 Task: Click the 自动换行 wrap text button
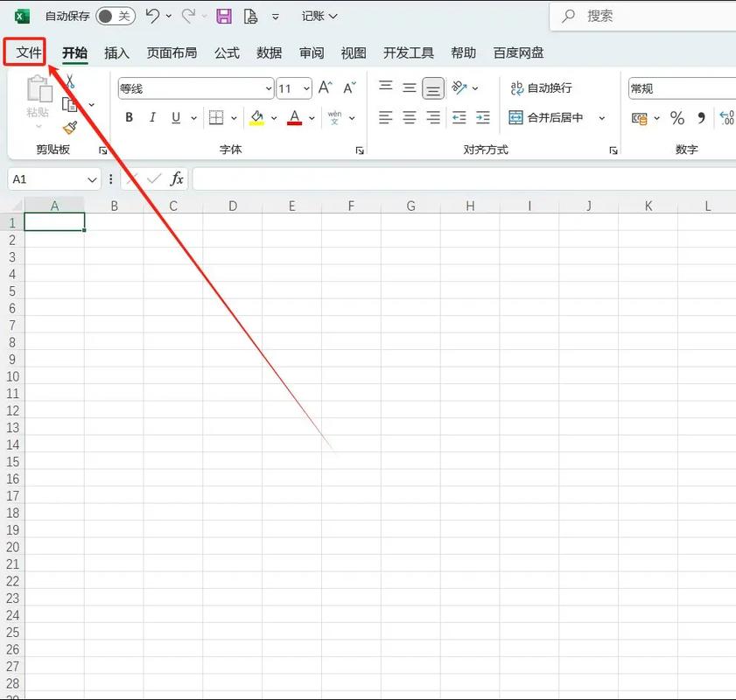click(541, 87)
